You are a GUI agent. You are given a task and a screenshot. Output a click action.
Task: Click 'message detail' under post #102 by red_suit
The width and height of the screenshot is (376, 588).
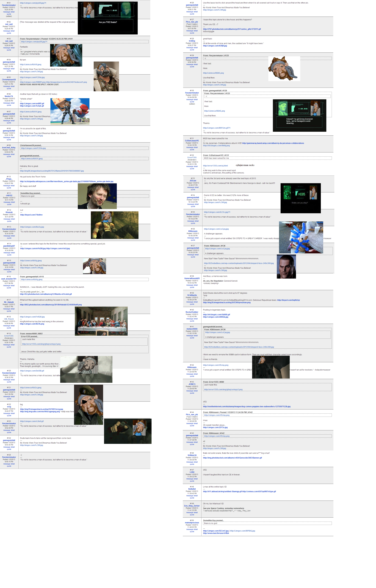9,31
